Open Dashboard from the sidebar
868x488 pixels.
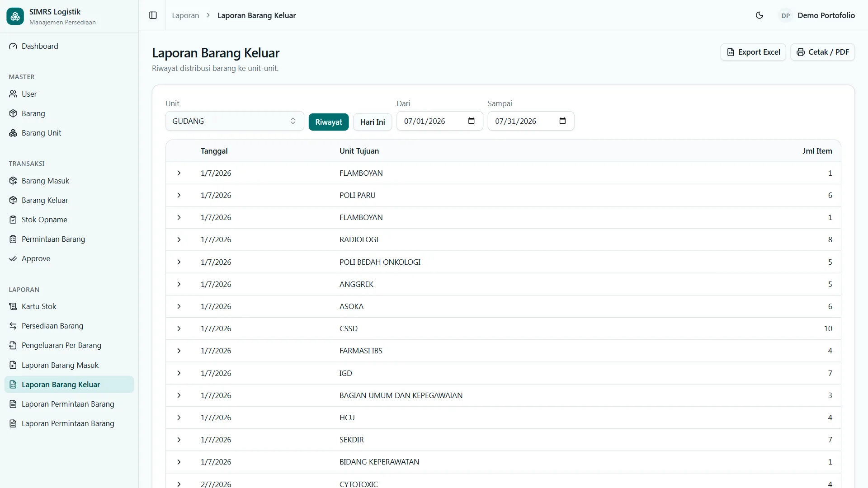click(x=69, y=46)
